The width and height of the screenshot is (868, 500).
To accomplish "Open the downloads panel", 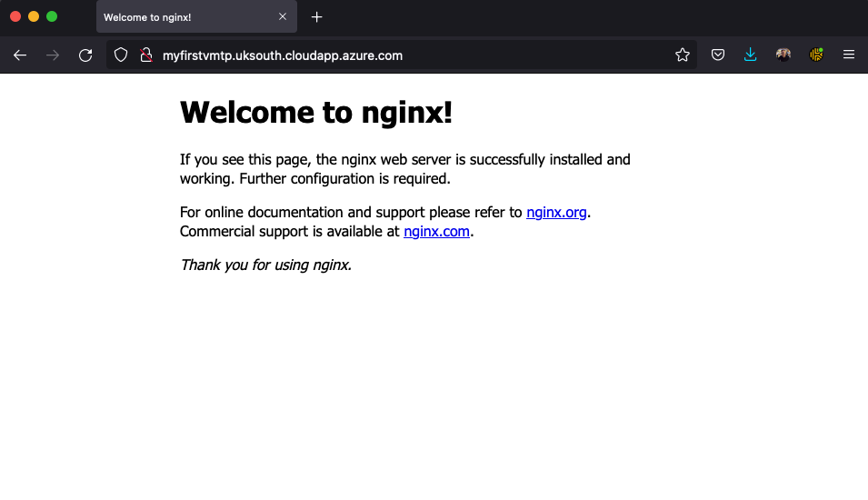I will click(x=750, y=55).
